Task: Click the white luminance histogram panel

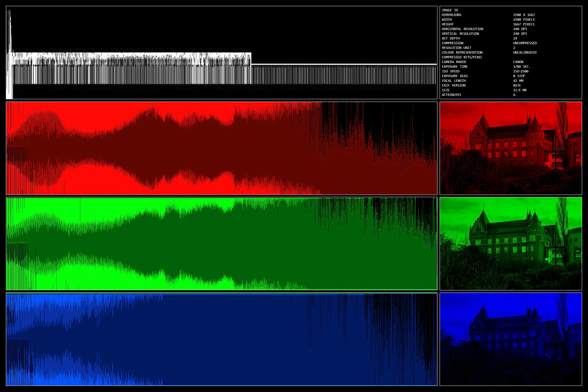Action: 222,52
